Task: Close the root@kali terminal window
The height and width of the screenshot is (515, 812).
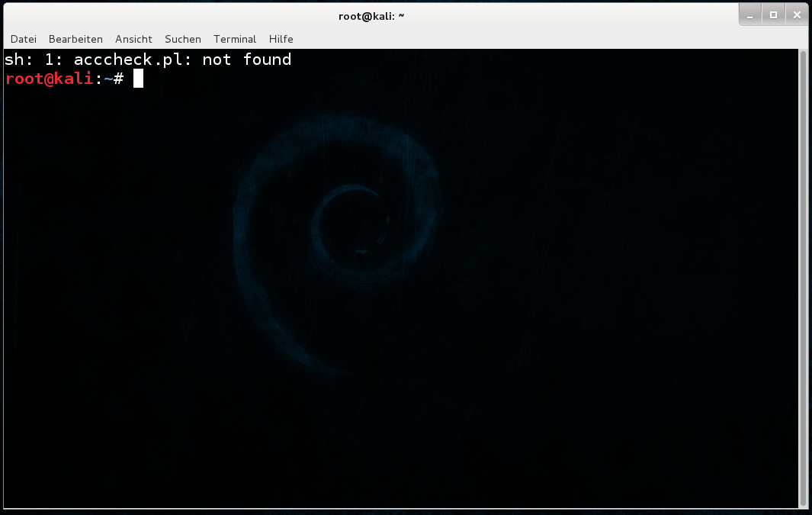Action: 797,15
